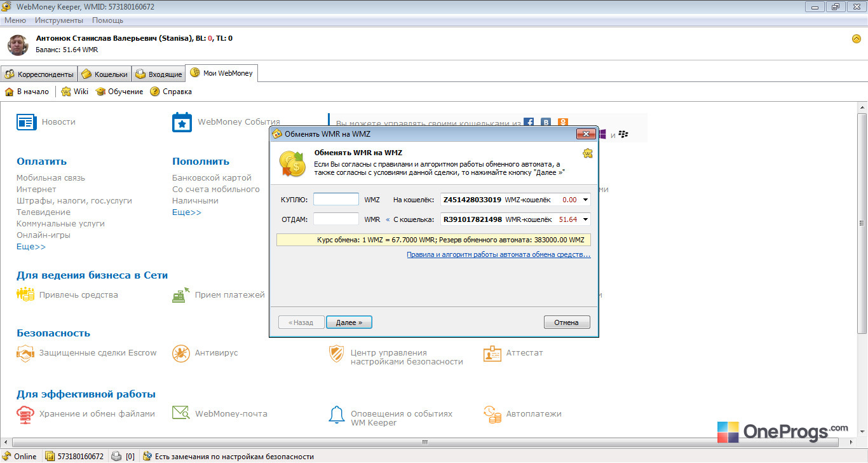This screenshot has width=868, height=463.
Task: Go to the В начало home page
Action: [27, 92]
